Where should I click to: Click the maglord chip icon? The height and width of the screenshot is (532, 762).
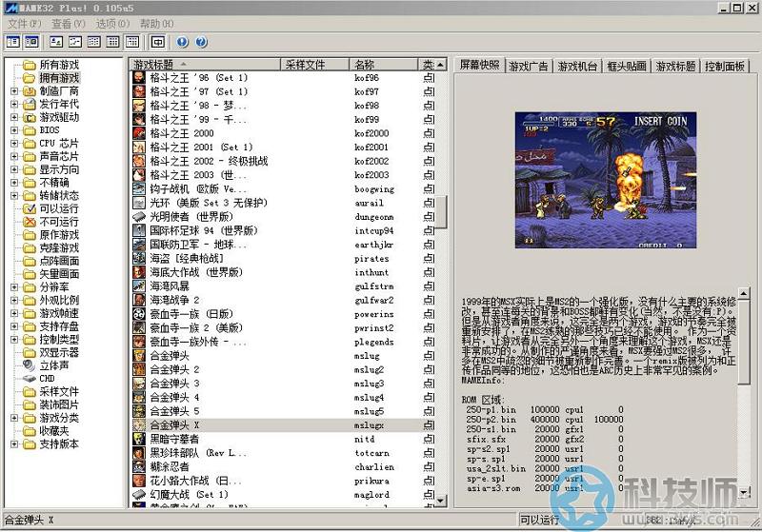pos(139,495)
